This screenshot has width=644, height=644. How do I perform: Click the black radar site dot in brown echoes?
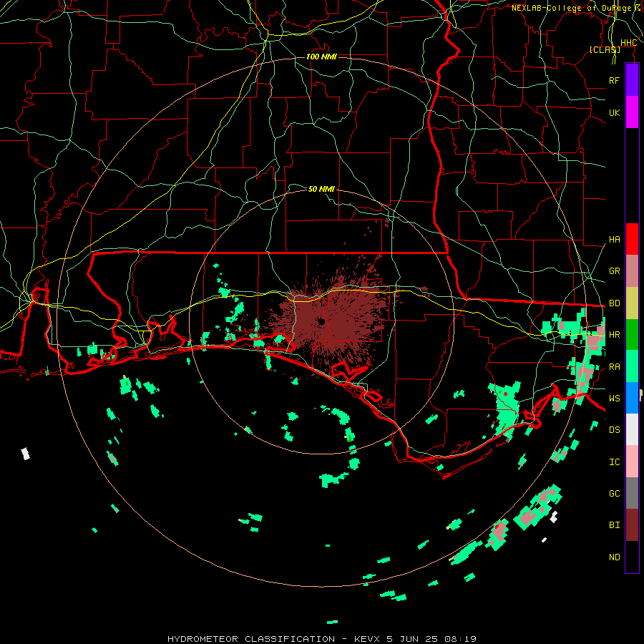321,321
